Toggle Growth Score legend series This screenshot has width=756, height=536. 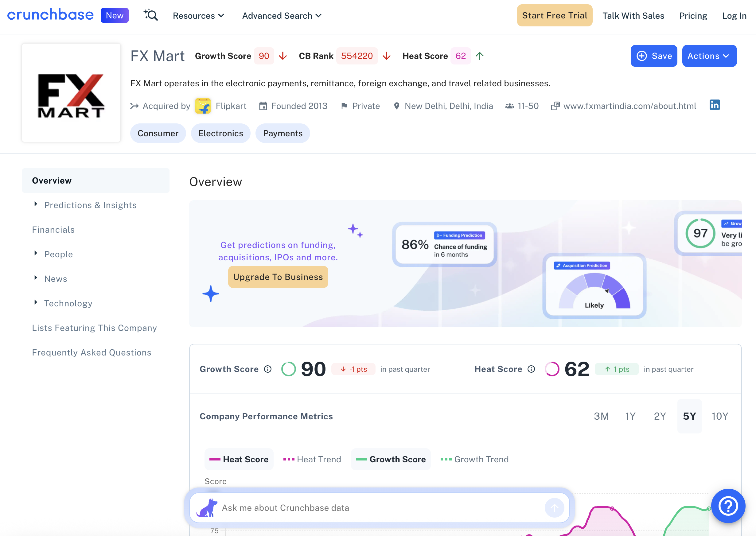click(x=391, y=459)
